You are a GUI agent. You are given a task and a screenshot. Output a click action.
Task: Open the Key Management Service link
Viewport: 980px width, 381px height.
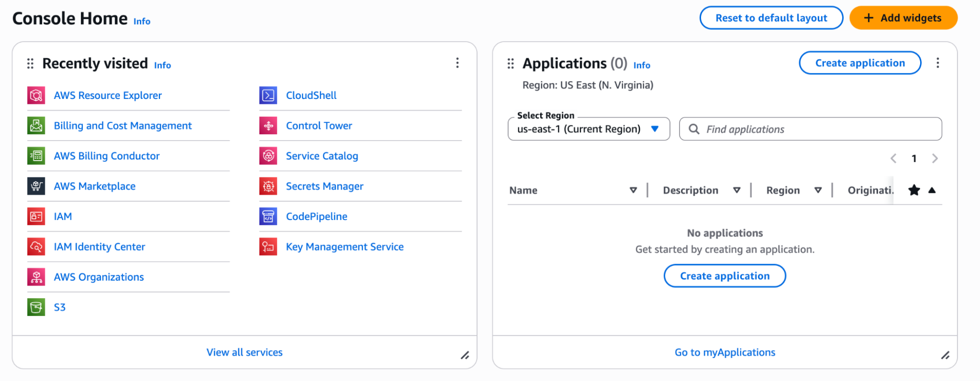[x=345, y=247]
